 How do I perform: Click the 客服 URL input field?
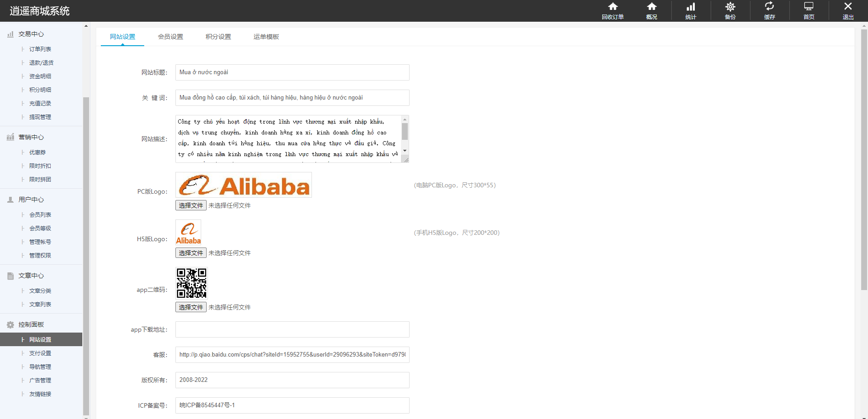pos(292,355)
